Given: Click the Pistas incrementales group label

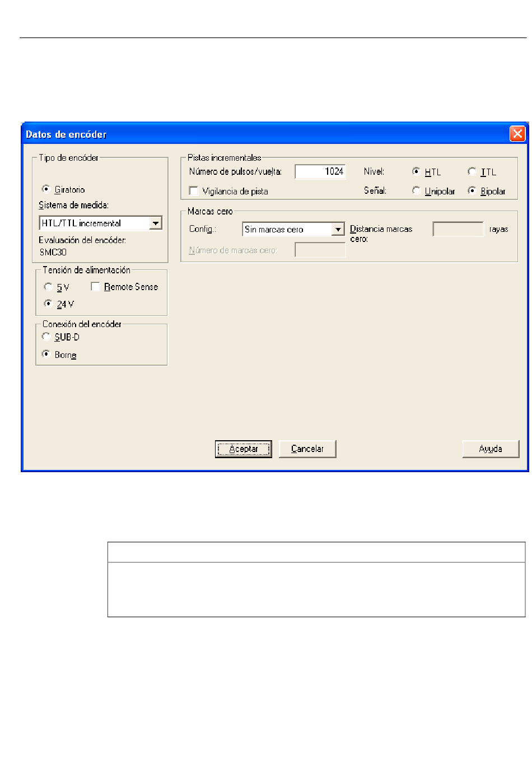Looking at the screenshot, I should (x=224, y=158).
